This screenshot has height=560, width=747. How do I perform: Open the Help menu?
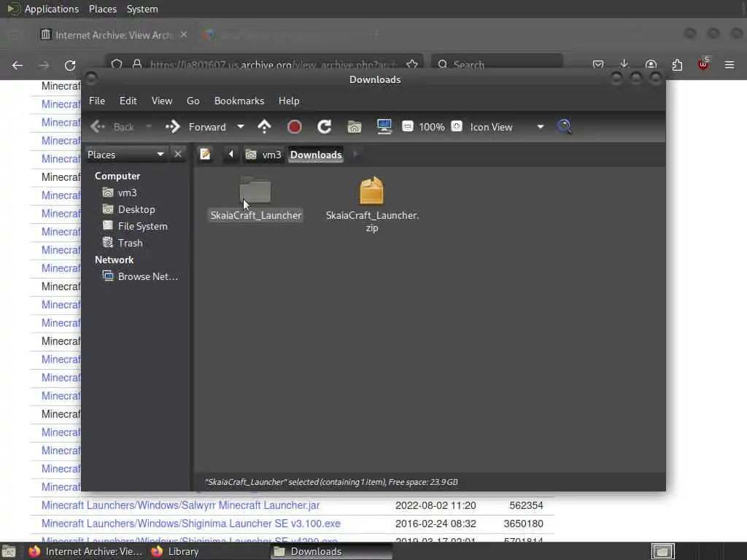tap(289, 101)
